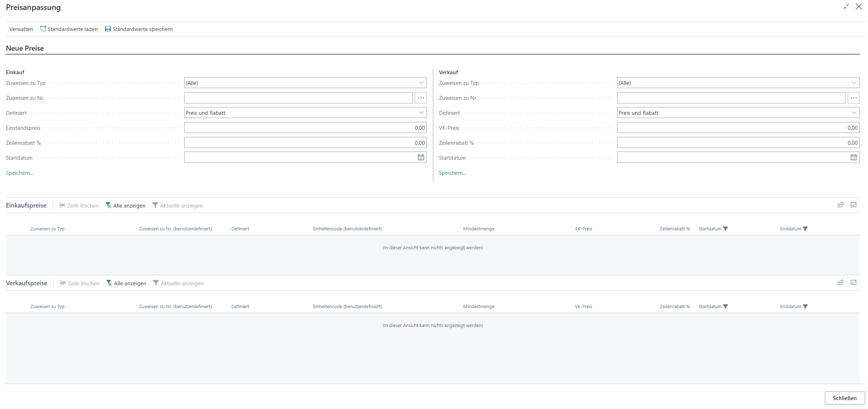Click Standardwerte speichern action
The image size is (868, 409).
(139, 29)
